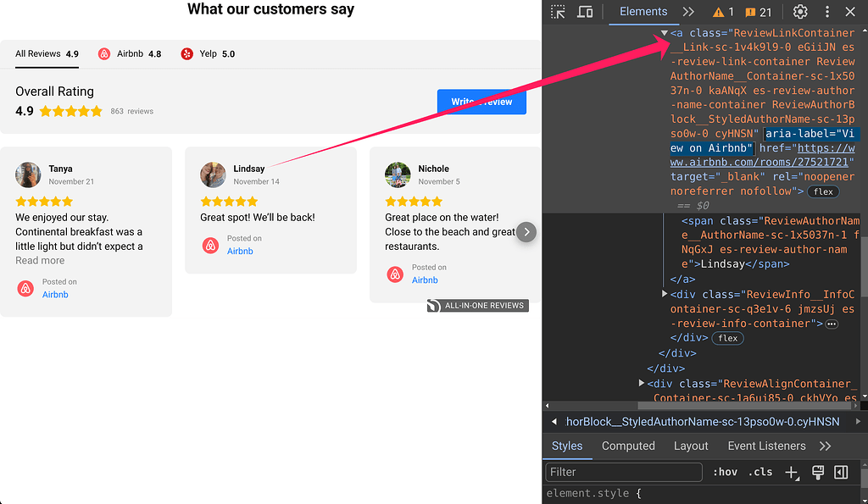Click the new style rule plus icon
The width and height of the screenshot is (868, 504).
(792, 473)
